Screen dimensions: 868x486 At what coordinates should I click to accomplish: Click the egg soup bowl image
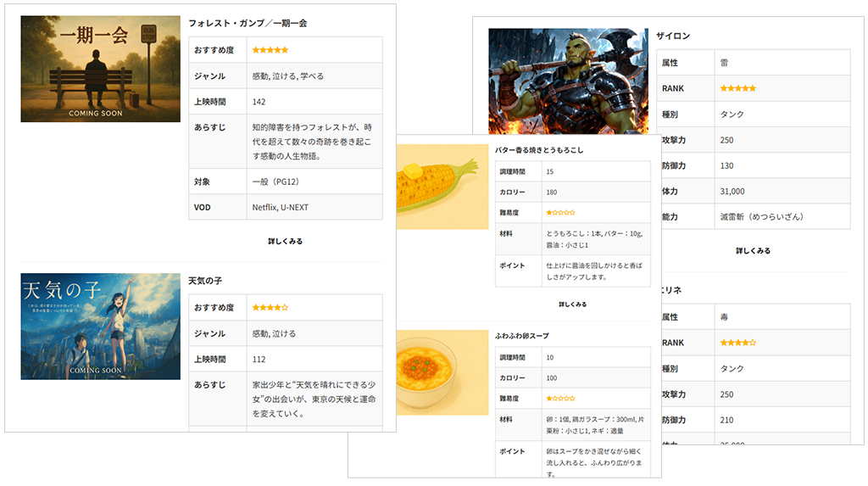click(442, 371)
